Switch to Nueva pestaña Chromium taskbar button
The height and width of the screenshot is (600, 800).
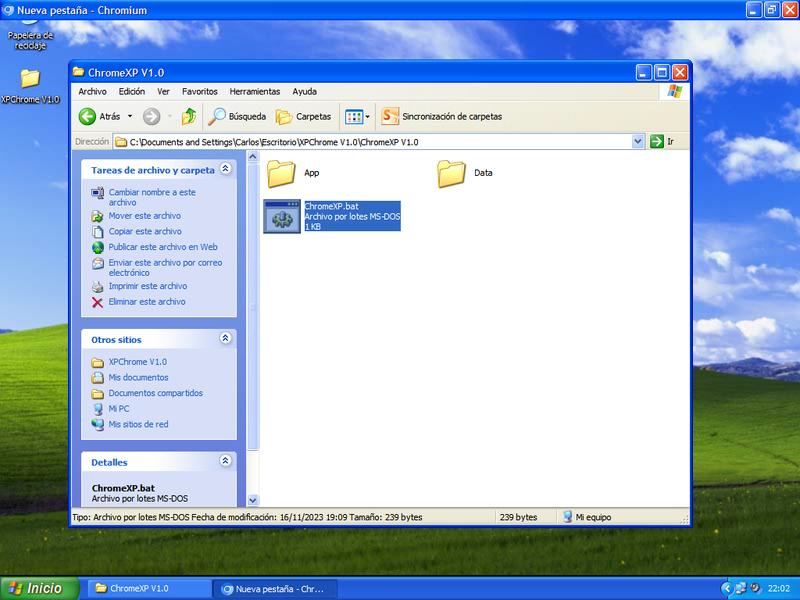tap(277, 589)
